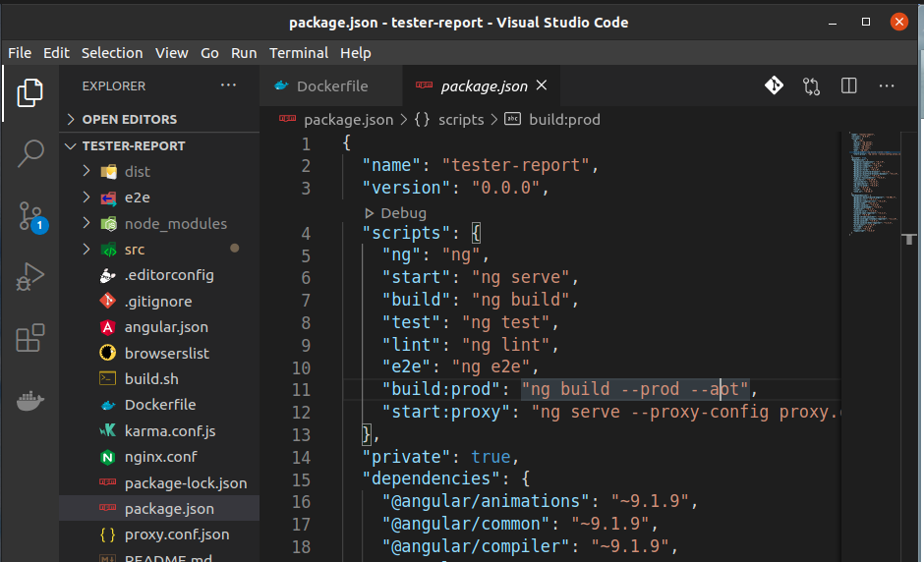Click the Karma icon beside karma.conf.js
The image size is (924, 562).
107,430
